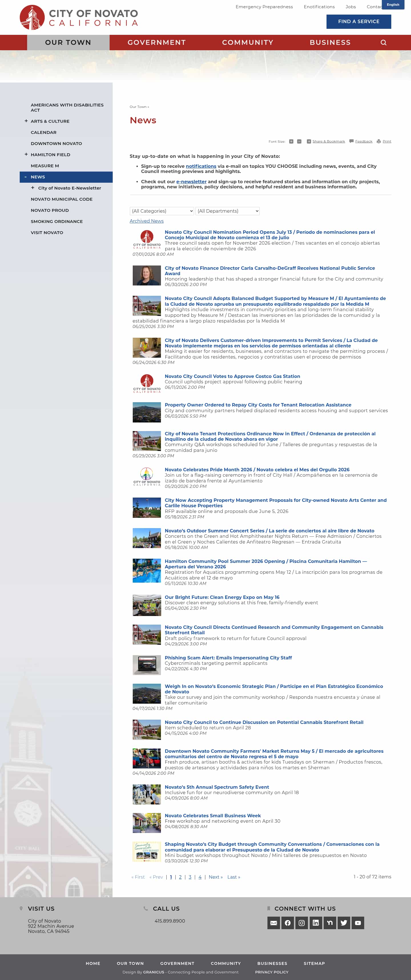Open the Twitter social icon
This screenshot has width=411, height=980.
pos(344,923)
